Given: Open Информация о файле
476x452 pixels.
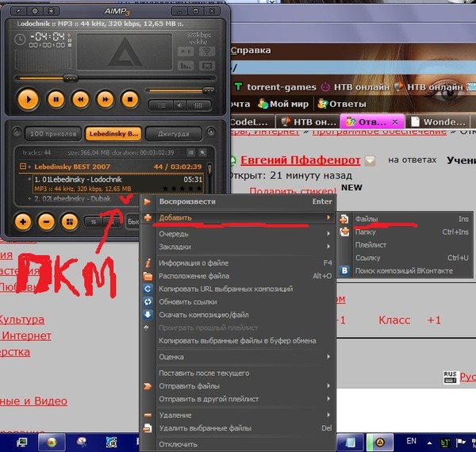Looking at the screenshot, I should (238, 263).
